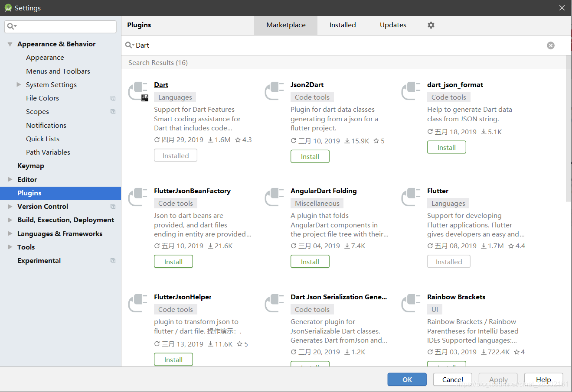Click the UI tag under Rainbow Brackets
This screenshot has width=572, height=392.
click(x=435, y=310)
